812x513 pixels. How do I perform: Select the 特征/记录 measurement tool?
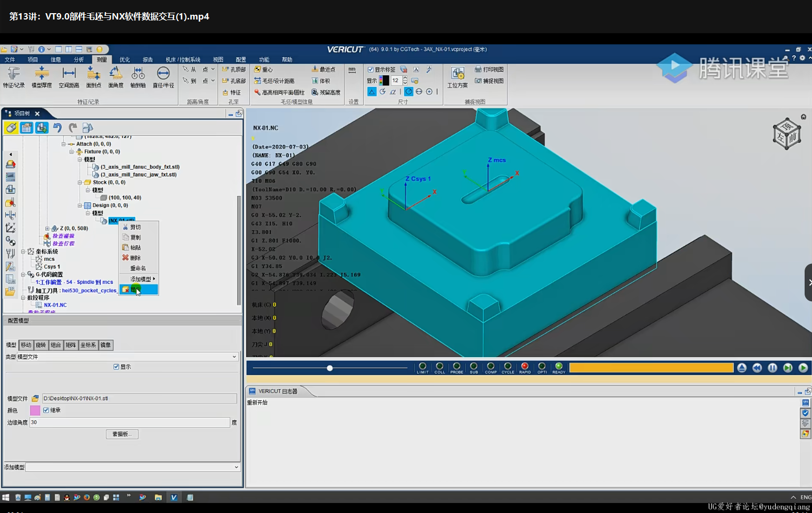(x=14, y=77)
